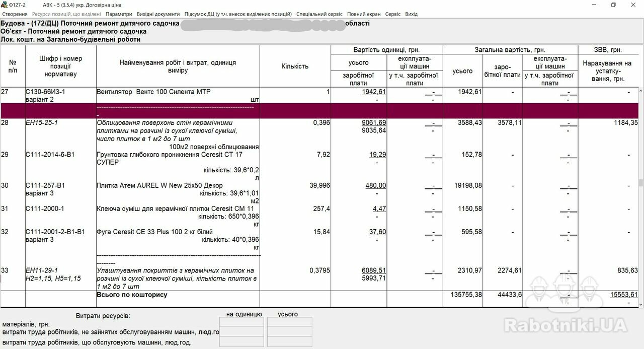Click unit price 6089,51
The image size is (644, 349).
(x=374, y=270)
